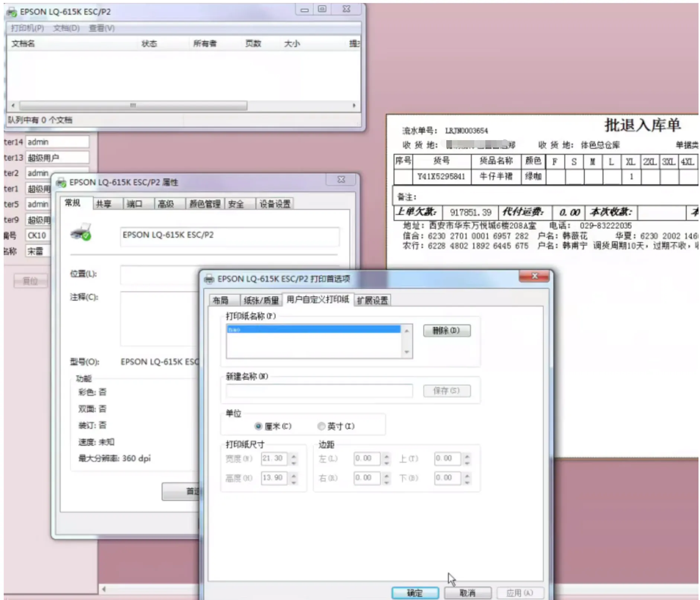Close the EPSON properties dialog
This screenshot has width=700, height=600.
click(x=341, y=180)
